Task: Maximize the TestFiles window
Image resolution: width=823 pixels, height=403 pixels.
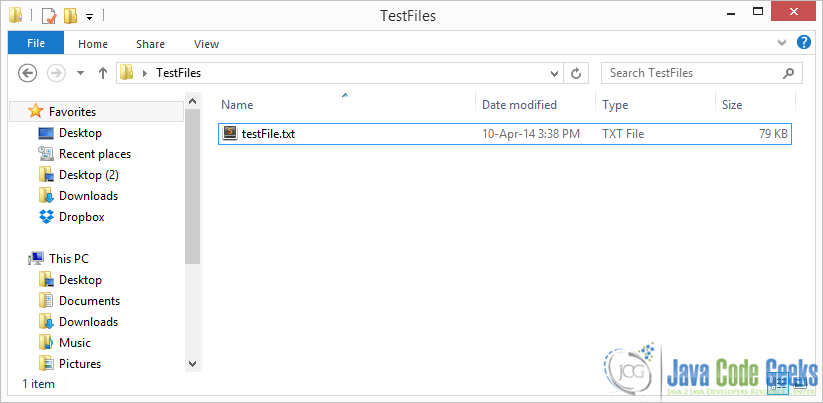Action: tap(757, 12)
